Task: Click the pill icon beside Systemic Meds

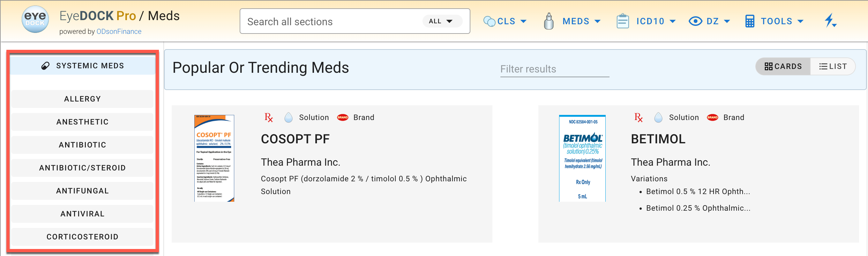Action: [x=45, y=66]
